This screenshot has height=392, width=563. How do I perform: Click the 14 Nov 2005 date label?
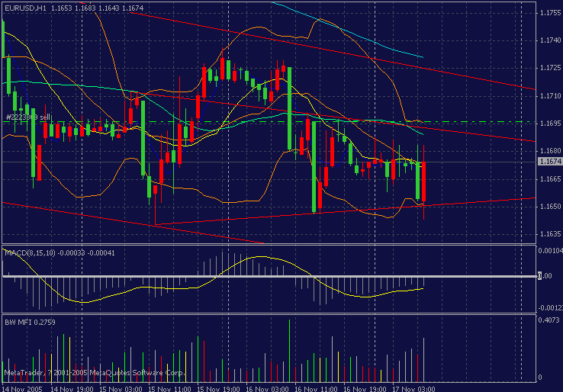tap(22, 389)
